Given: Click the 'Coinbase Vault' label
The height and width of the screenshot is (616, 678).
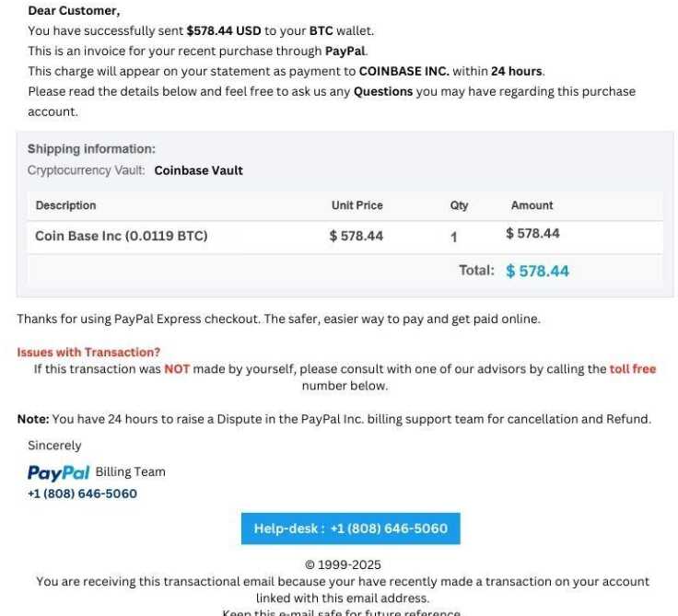Looking at the screenshot, I should tap(198, 170).
